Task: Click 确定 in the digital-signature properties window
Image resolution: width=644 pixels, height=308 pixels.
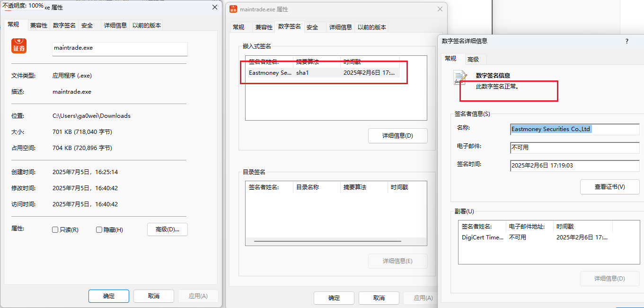Action: coord(334,298)
